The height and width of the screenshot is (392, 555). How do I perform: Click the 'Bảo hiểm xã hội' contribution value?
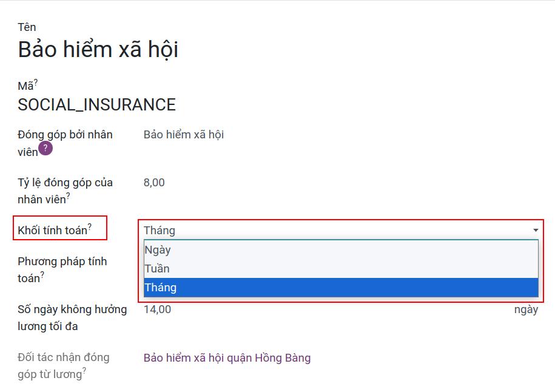[183, 134]
